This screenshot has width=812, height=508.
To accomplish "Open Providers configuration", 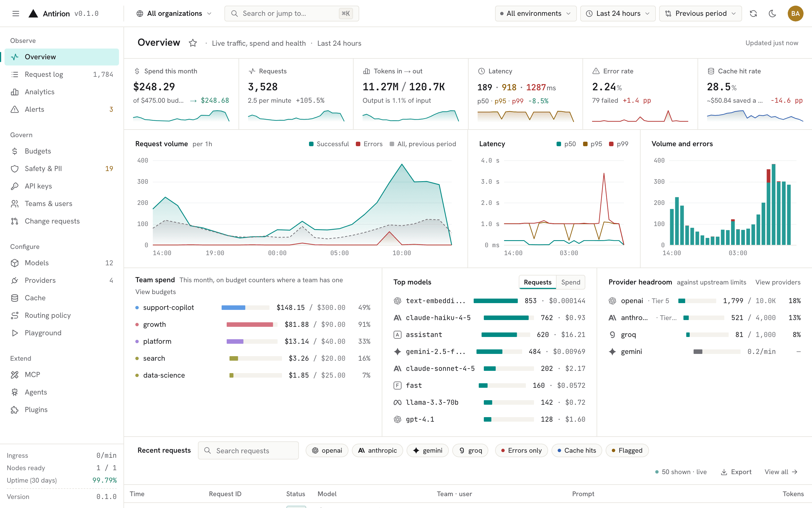I will pyautogui.click(x=62, y=280).
